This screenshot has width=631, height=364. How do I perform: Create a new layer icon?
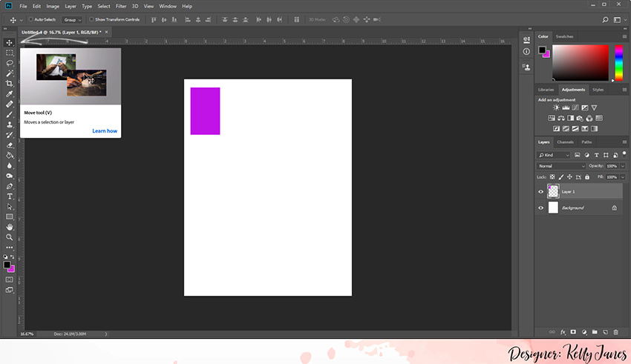(605, 332)
